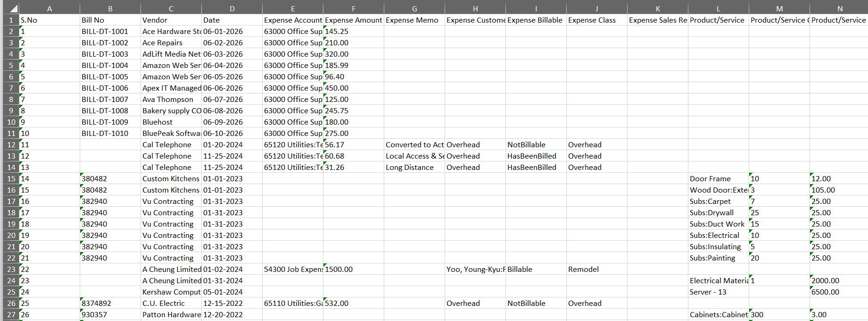This screenshot has width=868, height=321.
Task: Select the Subs:Painting product cell
Action: tap(719, 258)
